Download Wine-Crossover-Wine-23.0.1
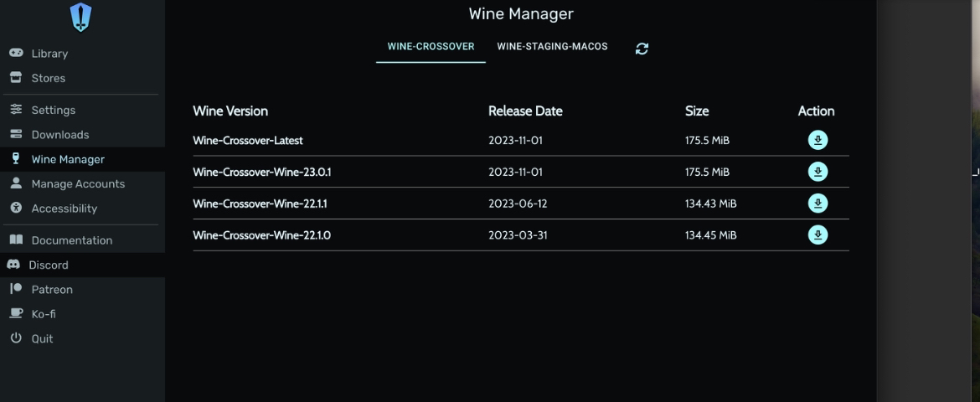This screenshot has width=980, height=402. tap(818, 172)
